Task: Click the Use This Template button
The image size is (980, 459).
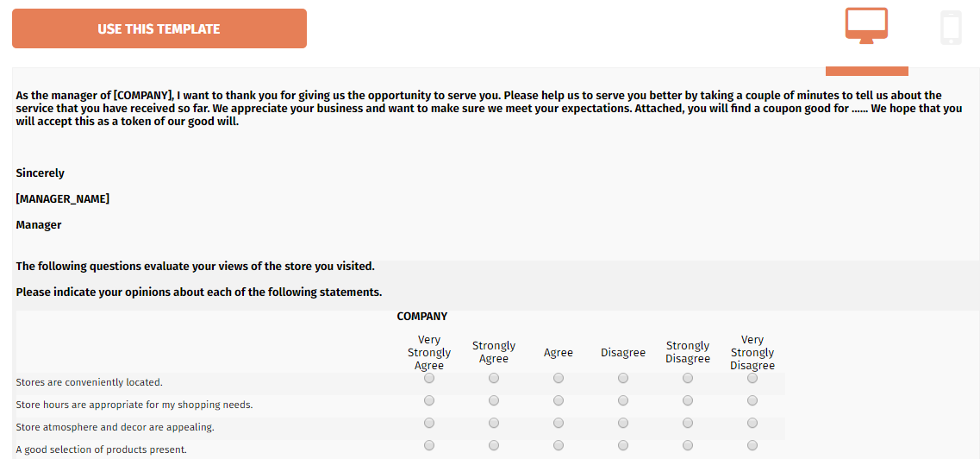Action: tap(159, 28)
